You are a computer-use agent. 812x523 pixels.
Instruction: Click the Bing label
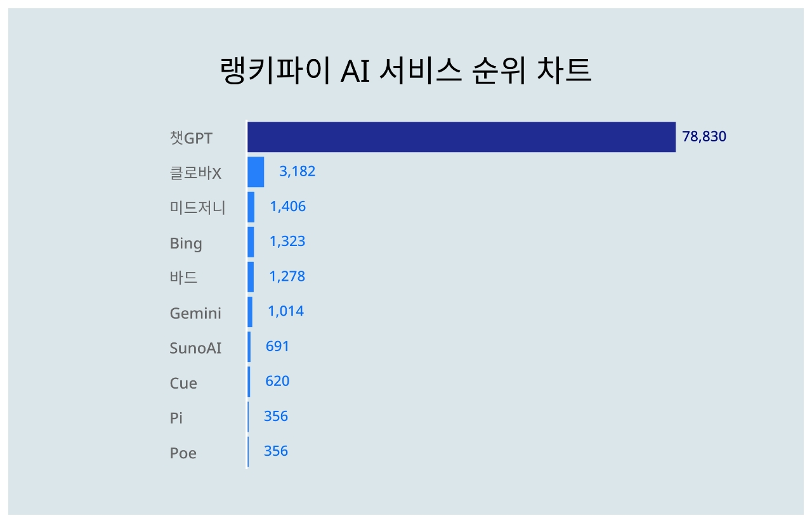[186, 243]
